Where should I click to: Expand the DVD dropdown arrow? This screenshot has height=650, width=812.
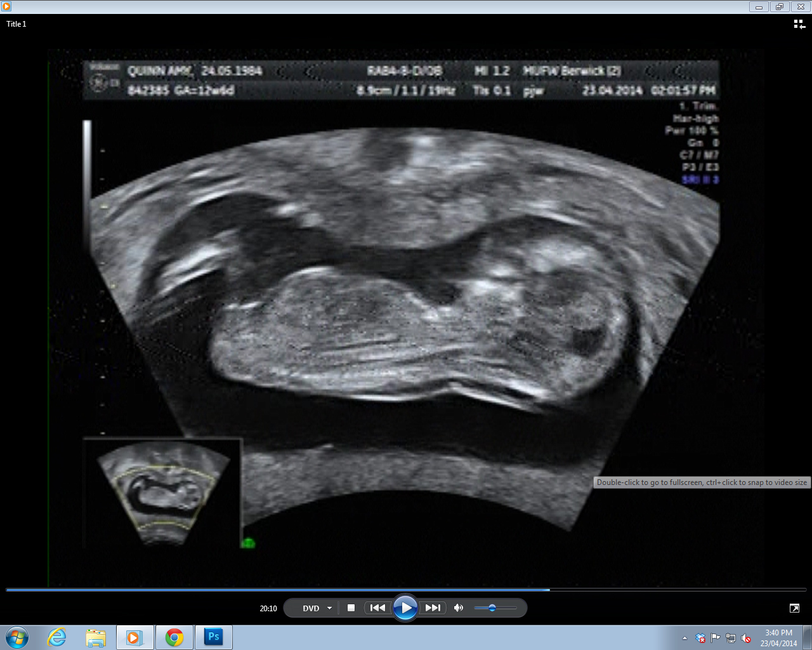(x=329, y=608)
